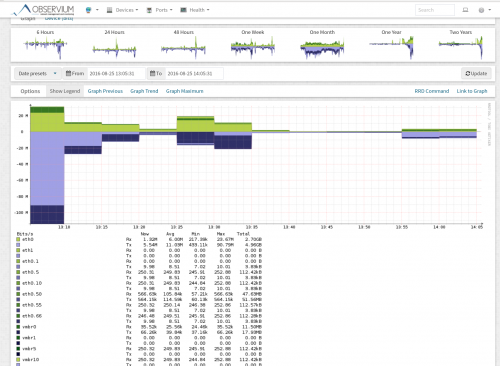
Task: Open the Link to Graph link
Action: click(x=472, y=91)
